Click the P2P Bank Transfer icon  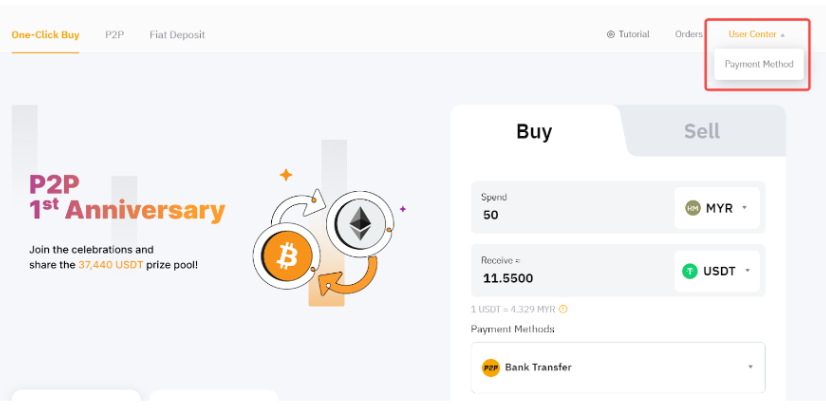point(490,367)
